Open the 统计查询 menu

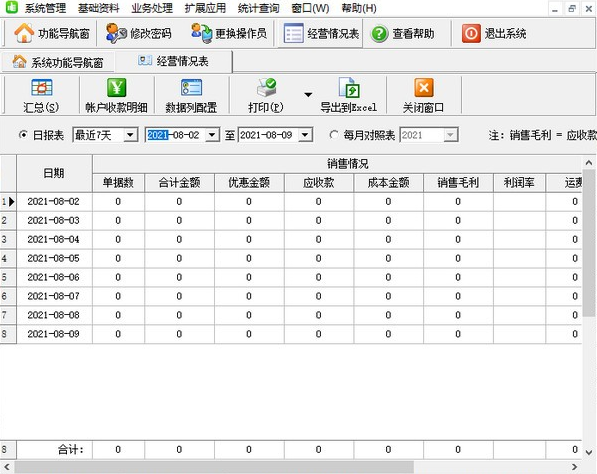click(258, 8)
